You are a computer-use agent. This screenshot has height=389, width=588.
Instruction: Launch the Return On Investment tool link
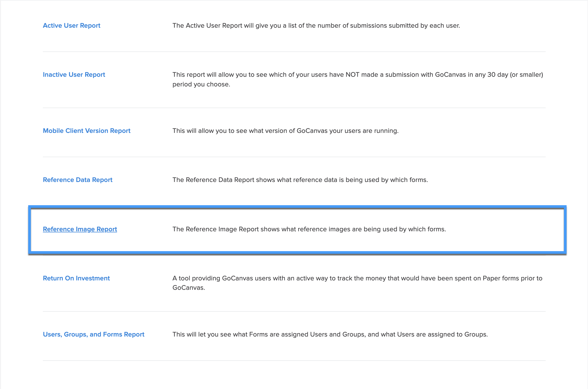[76, 278]
